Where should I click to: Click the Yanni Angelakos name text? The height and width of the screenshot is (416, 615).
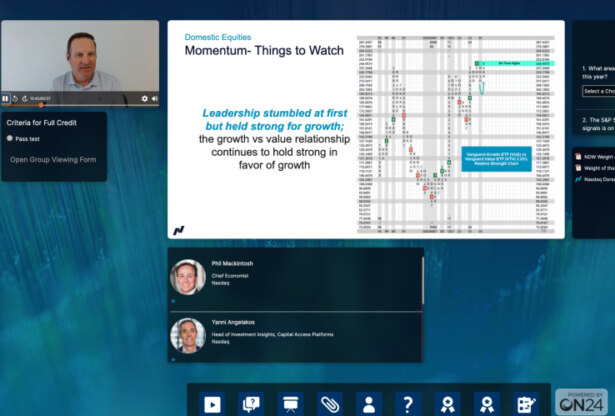pyautogui.click(x=233, y=322)
